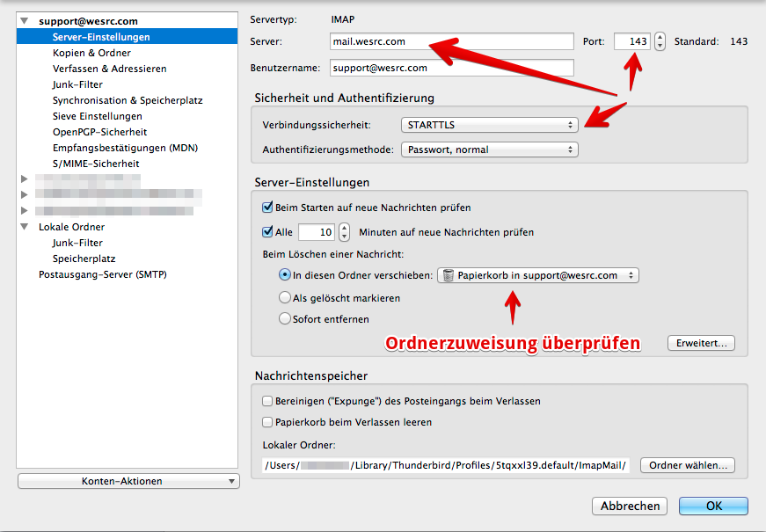Viewport: 766px width, 532px height.
Task: Select Als gelöscht markieren radio
Action: pyautogui.click(x=285, y=297)
